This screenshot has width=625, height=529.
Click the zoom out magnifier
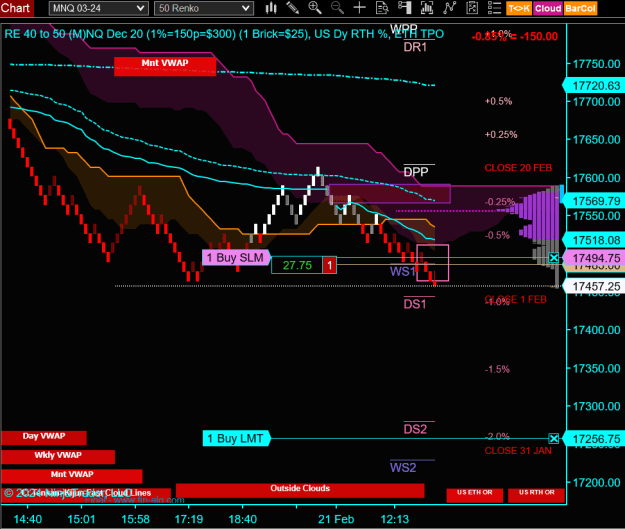[337, 8]
